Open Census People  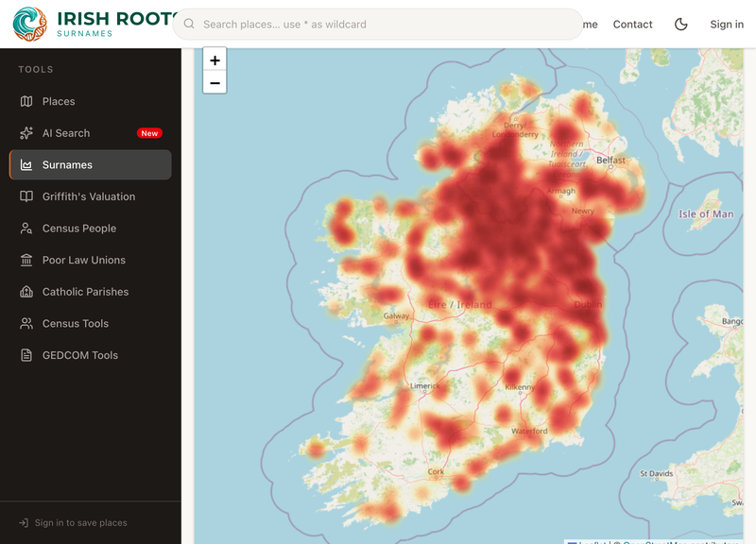click(x=91, y=229)
